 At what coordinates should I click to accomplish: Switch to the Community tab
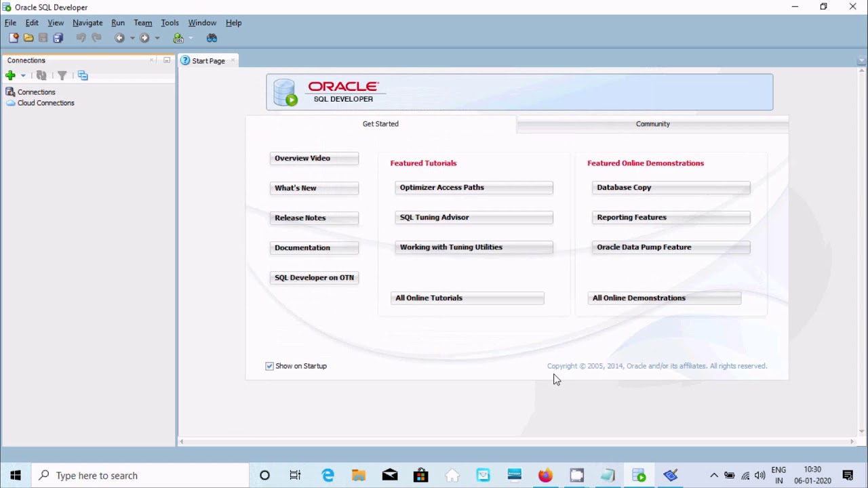(x=652, y=124)
